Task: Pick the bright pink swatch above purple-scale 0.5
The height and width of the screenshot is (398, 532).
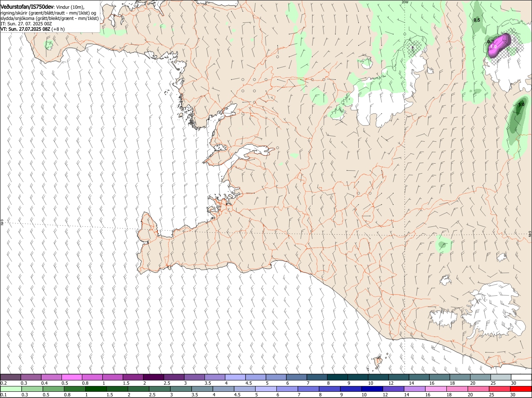Action: 71,377
